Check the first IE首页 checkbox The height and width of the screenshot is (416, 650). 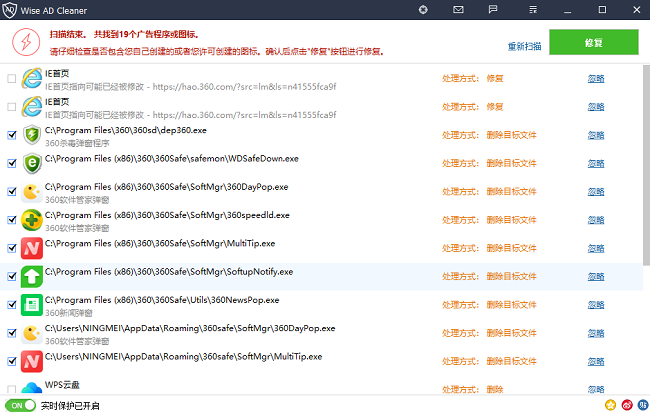(x=11, y=78)
